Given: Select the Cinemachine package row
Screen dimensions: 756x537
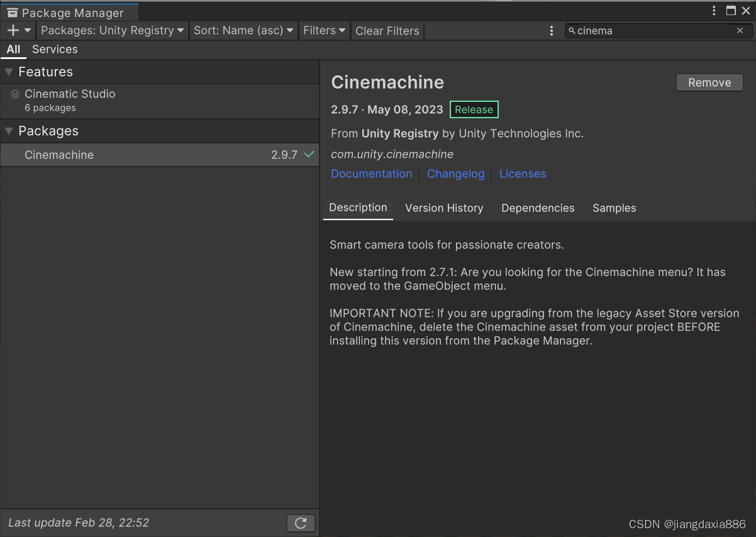Looking at the screenshot, I should (160, 155).
